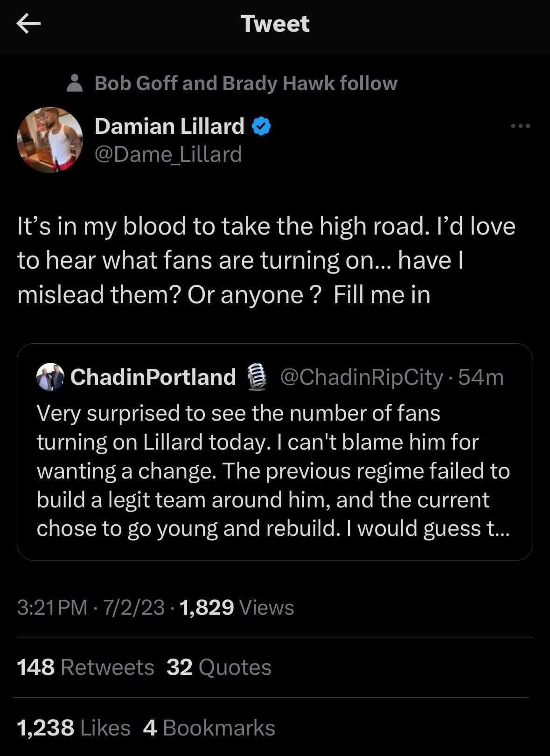Tap the back arrow icon
The image size is (550, 756).
[28, 24]
